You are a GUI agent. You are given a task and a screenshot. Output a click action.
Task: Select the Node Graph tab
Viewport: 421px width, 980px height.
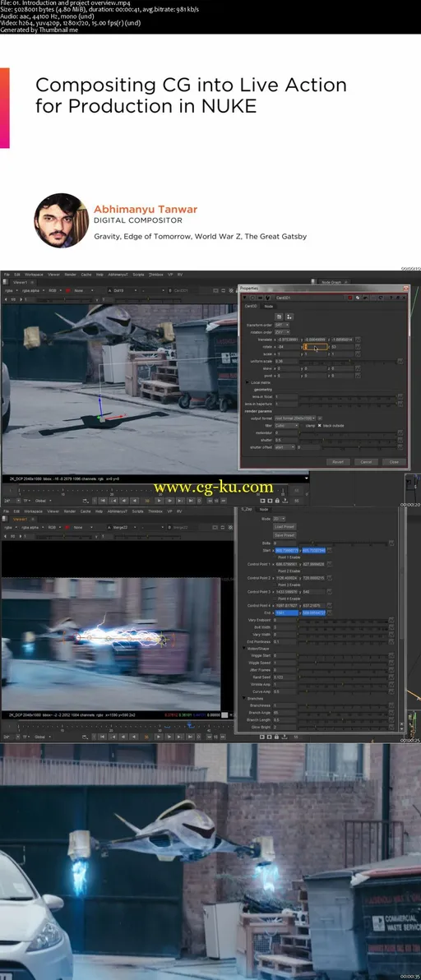click(x=331, y=283)
